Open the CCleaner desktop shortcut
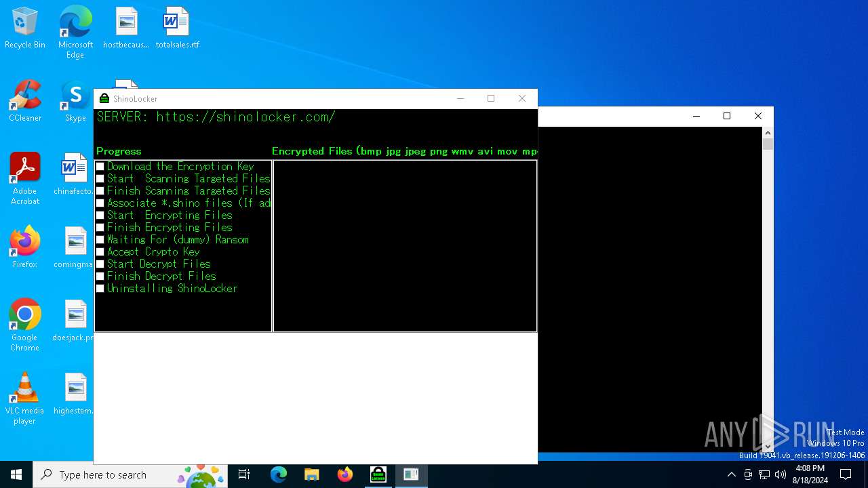This screenshot has width=868, height=488. click(25, 102)
